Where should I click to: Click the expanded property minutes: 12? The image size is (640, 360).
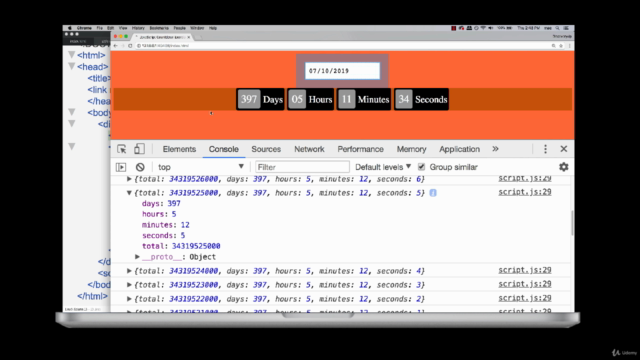[166, 225]
